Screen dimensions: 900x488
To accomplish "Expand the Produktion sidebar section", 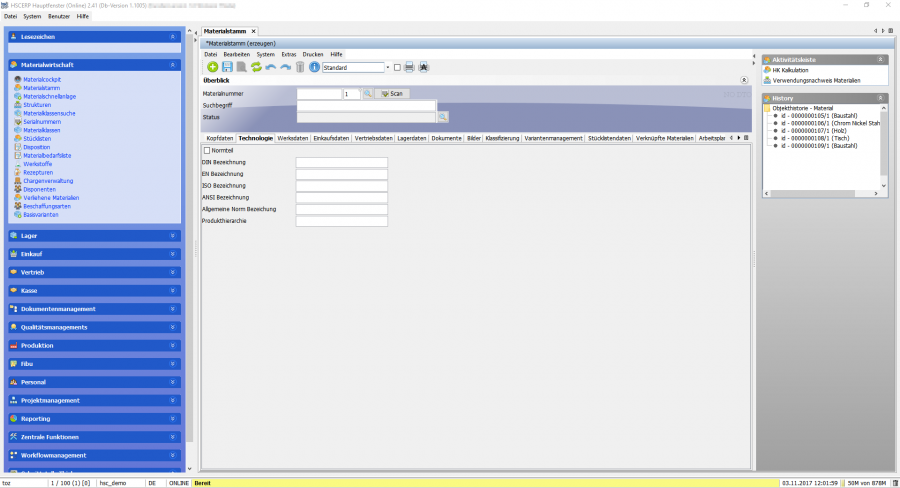I will (94, 345).
